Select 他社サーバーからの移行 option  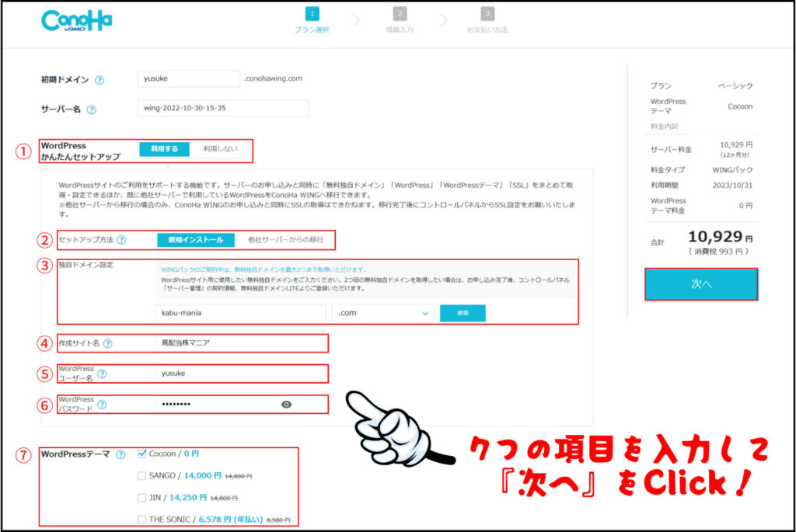[285, 240]
